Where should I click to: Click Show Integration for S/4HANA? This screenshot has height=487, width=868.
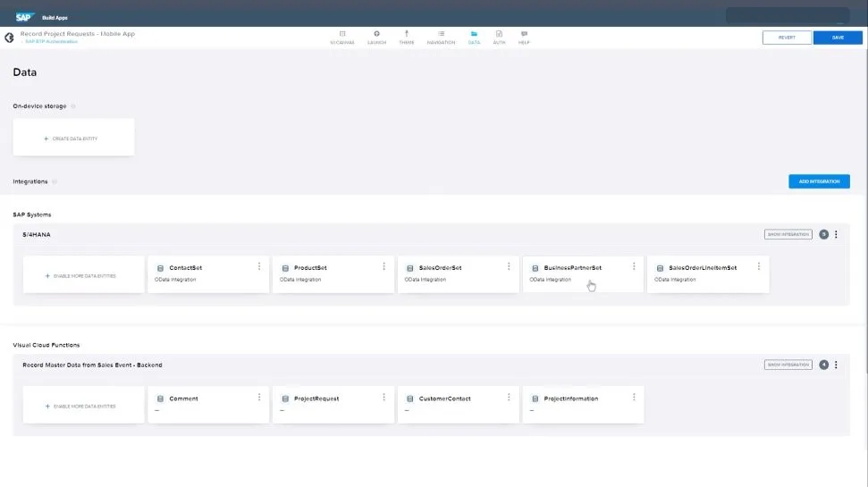(788, 235)
